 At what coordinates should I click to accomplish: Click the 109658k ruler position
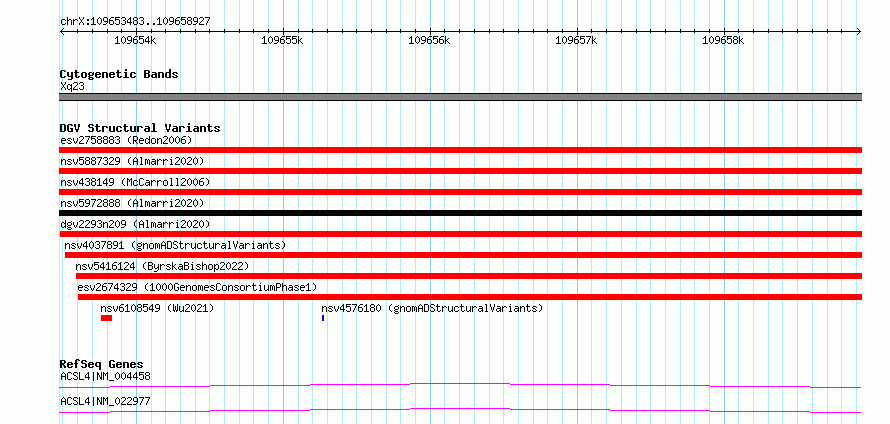724,40
